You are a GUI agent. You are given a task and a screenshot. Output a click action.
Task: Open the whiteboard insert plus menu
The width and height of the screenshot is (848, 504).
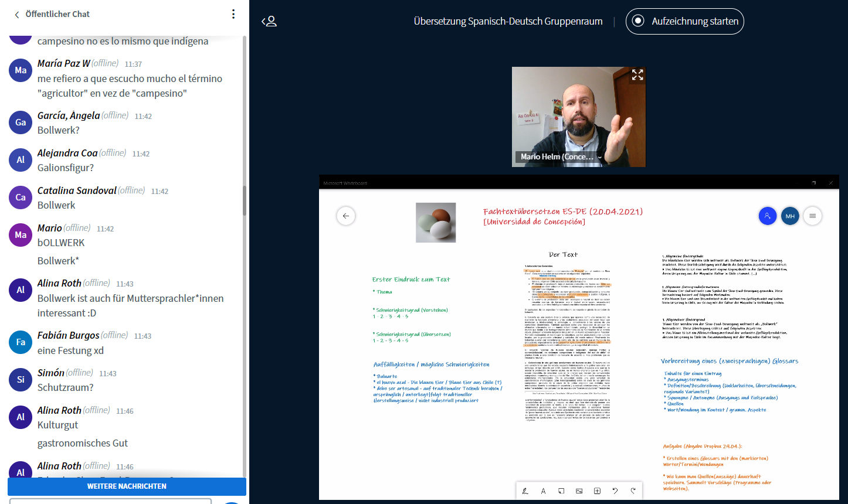pyautogui.click(x=597, y=491)
